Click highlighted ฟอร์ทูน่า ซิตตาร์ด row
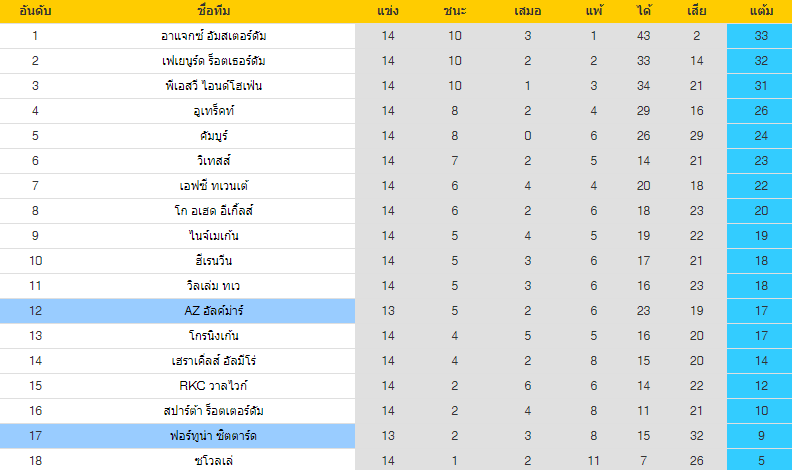This screenshot has height=470, width=792. point(213,436)
